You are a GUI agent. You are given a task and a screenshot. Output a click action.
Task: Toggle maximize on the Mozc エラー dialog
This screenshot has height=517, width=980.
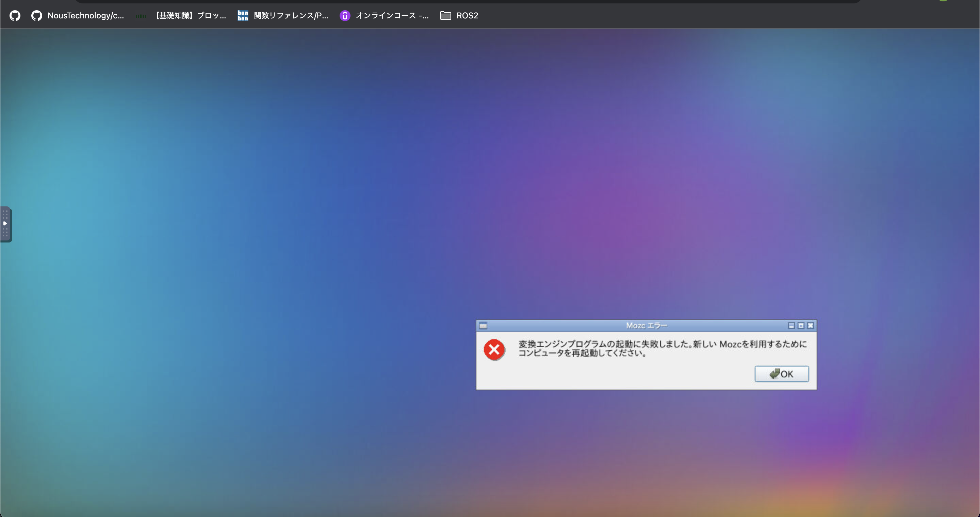(801, 326)
